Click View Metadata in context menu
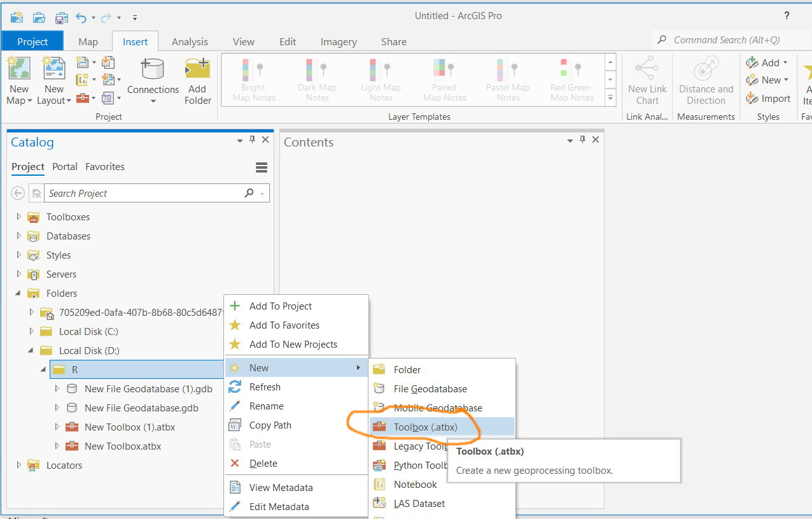Viewport: 812px width, 519px height. 297,488
